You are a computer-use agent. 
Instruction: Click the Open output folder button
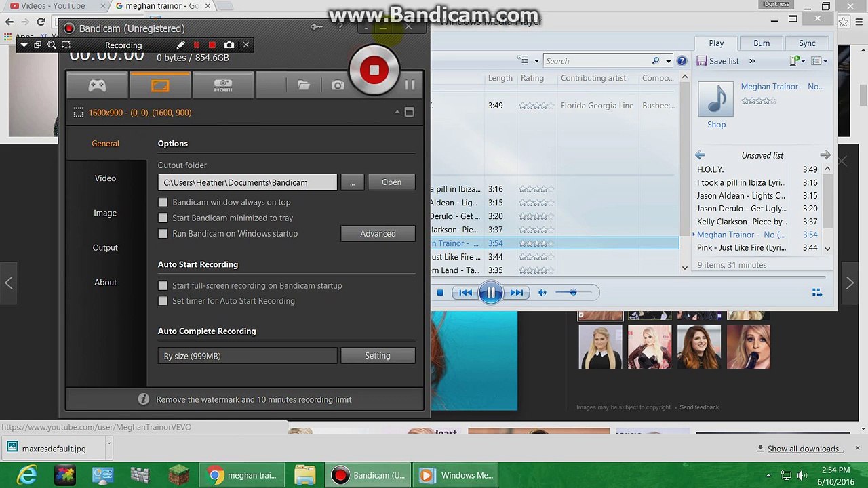tap(391, 182)
